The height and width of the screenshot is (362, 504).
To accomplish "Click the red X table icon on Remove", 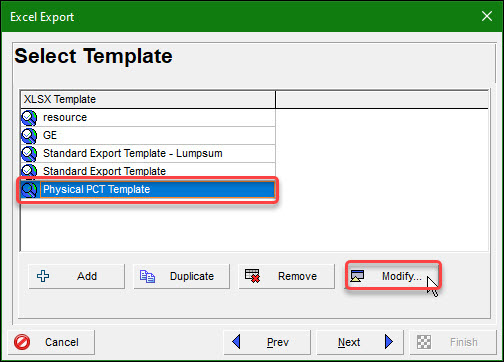I will point(252,276).
